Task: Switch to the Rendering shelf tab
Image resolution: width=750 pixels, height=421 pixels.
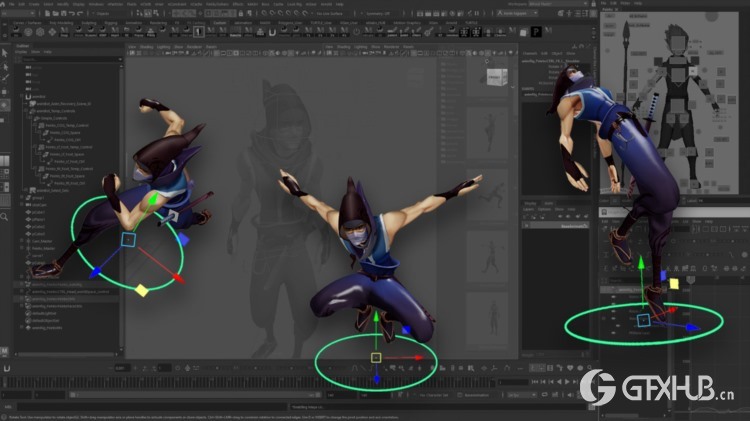Action: point(158,22)
